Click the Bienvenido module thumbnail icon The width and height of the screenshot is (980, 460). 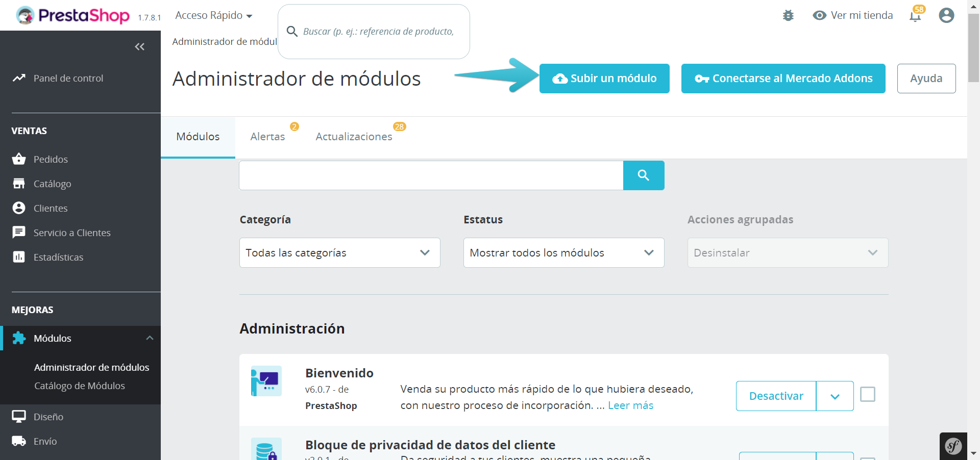266,381
